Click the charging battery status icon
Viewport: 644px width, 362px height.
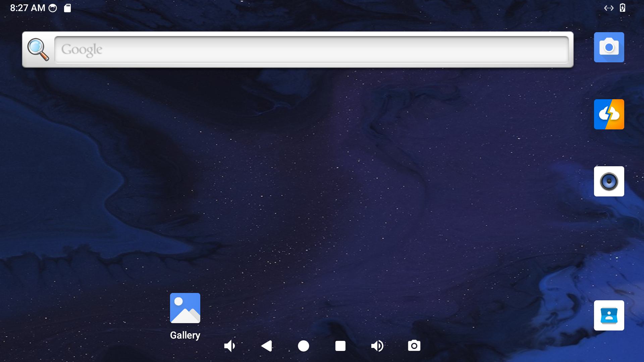click(x=623, y=8)
